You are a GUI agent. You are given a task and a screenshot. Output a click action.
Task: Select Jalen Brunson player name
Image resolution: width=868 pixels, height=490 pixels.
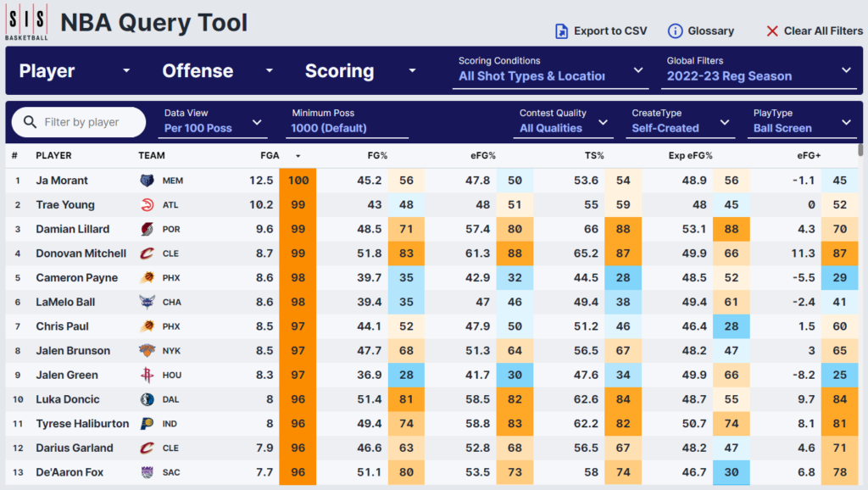[x=73, y=350]
